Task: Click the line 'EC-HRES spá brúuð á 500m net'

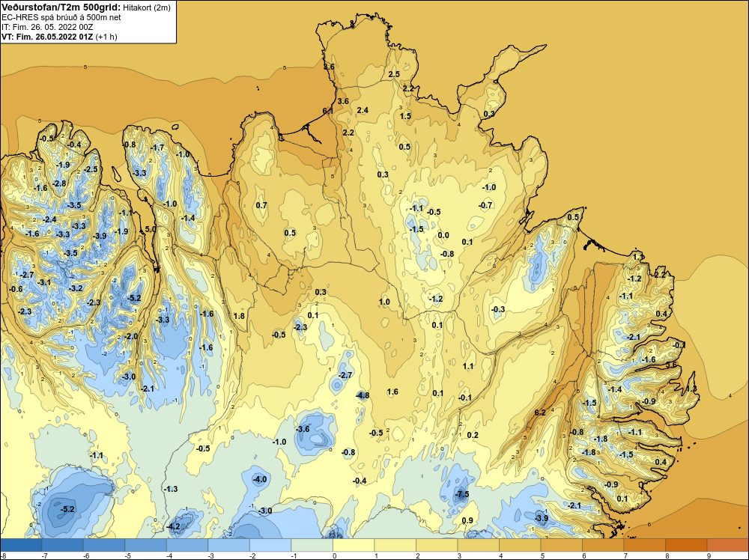Action: 61,17
